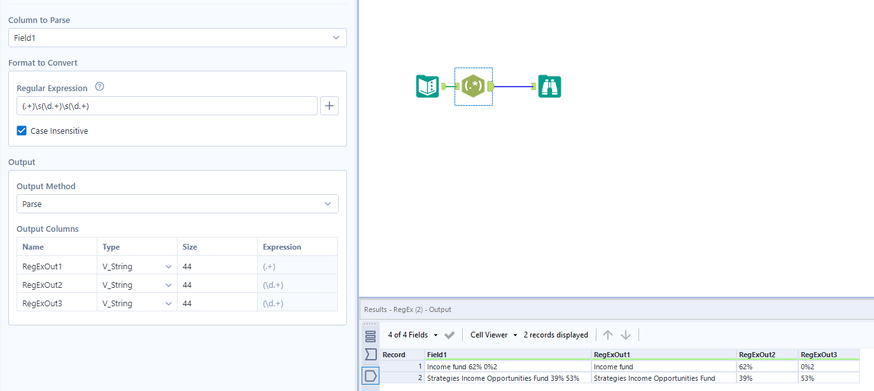This screenshot has width=874, height=391.
Task: Click the Record column header in Results
Action: (x=402, y=355)
